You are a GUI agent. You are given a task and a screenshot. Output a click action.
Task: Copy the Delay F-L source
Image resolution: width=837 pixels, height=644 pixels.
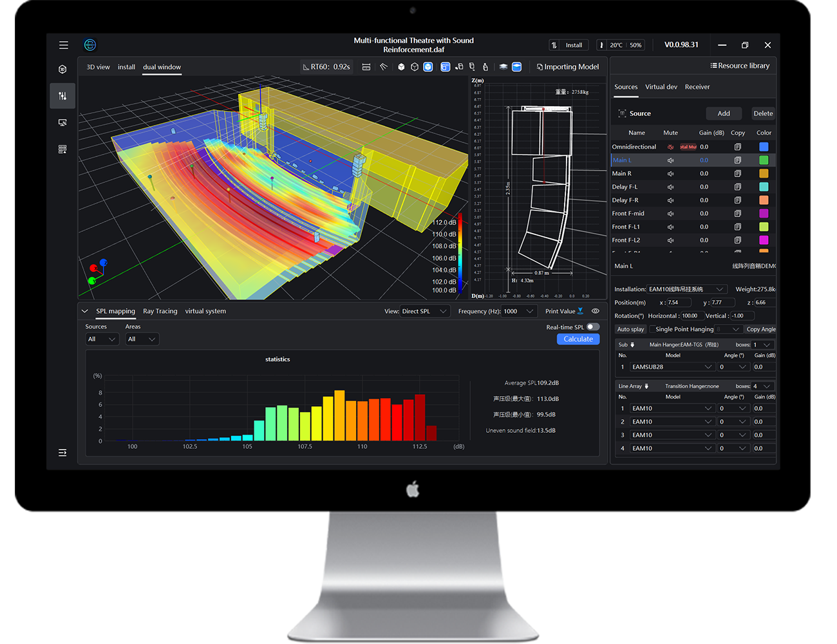tap(738, 187)
